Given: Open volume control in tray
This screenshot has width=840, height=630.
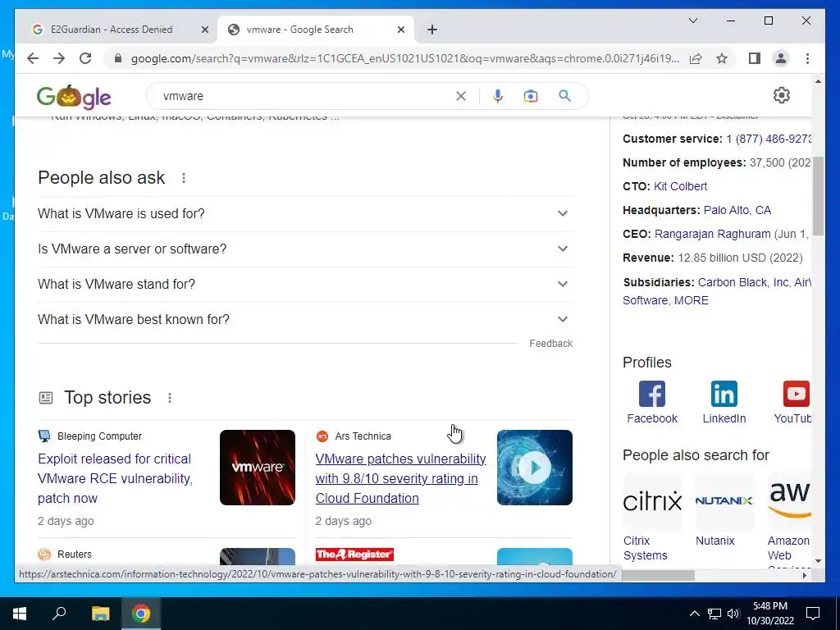Looking at the screenshot, I should coord(733,614).
